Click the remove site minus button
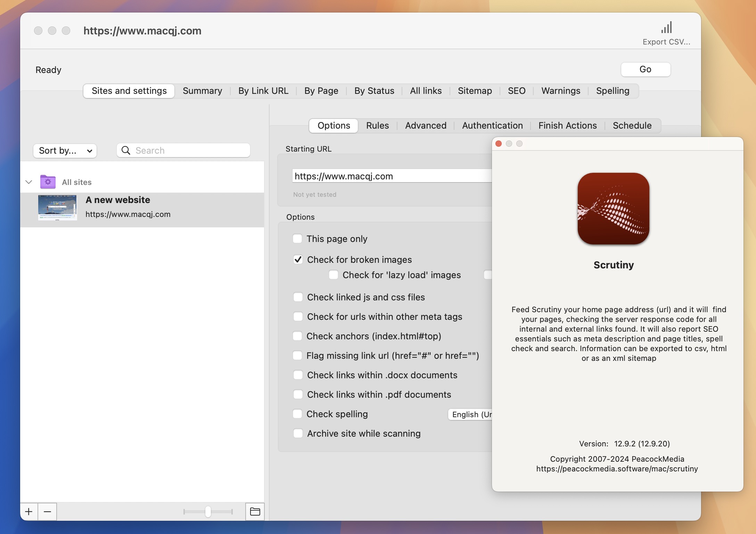The height and width of the screenshot is (534, 756). [47, 512]
